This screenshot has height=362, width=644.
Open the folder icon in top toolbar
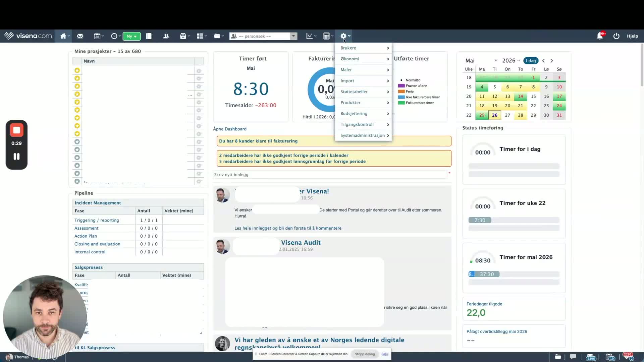pyautogui.click(x=217, y=36)
